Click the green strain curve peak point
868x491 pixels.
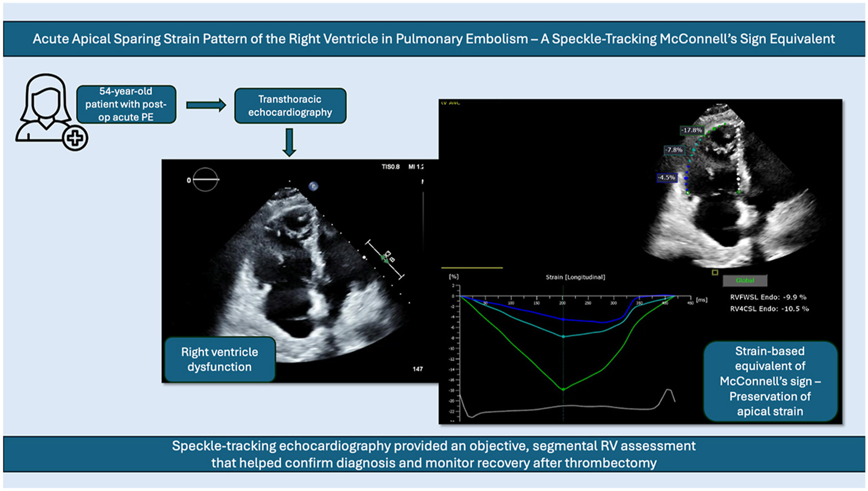pos(563,390)
